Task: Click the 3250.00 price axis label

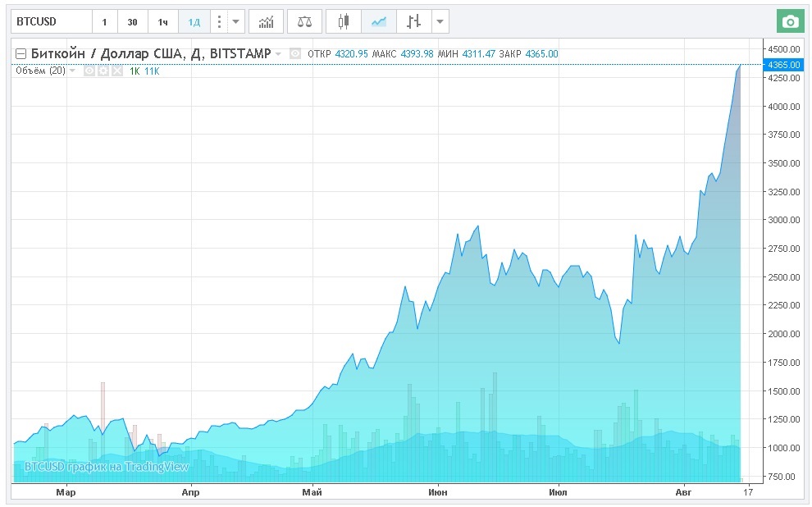Action: 784,192
